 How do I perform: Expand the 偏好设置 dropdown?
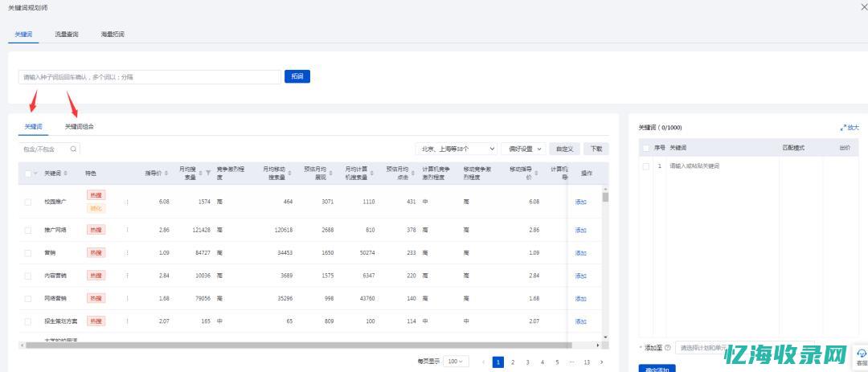[x=524, y=149]
